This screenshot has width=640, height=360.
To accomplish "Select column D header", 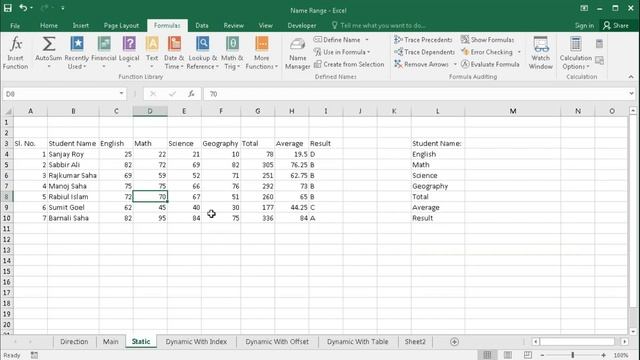I will click(x=150, y=111).
